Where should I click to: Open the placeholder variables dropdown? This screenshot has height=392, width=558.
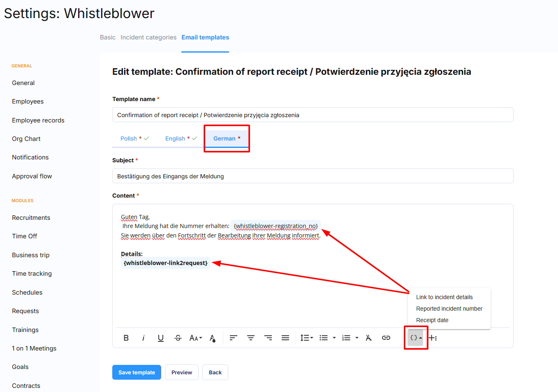coord(416,338)
